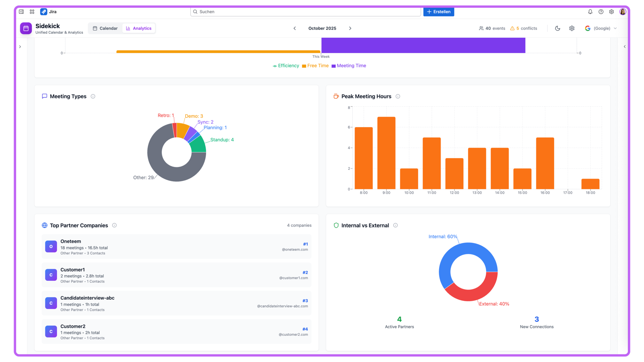
Task: Open Jira notifications bell
Action: coord(590,12)
